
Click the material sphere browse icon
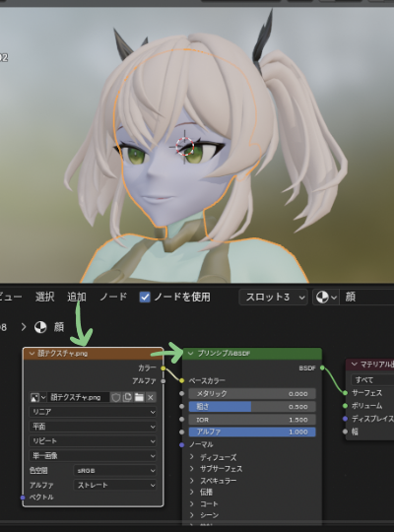(326, 298)
